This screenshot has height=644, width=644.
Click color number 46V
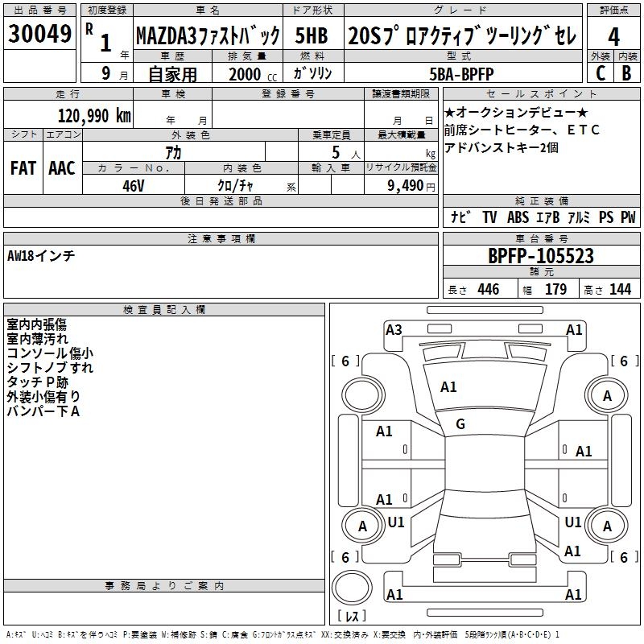(134, 186)
